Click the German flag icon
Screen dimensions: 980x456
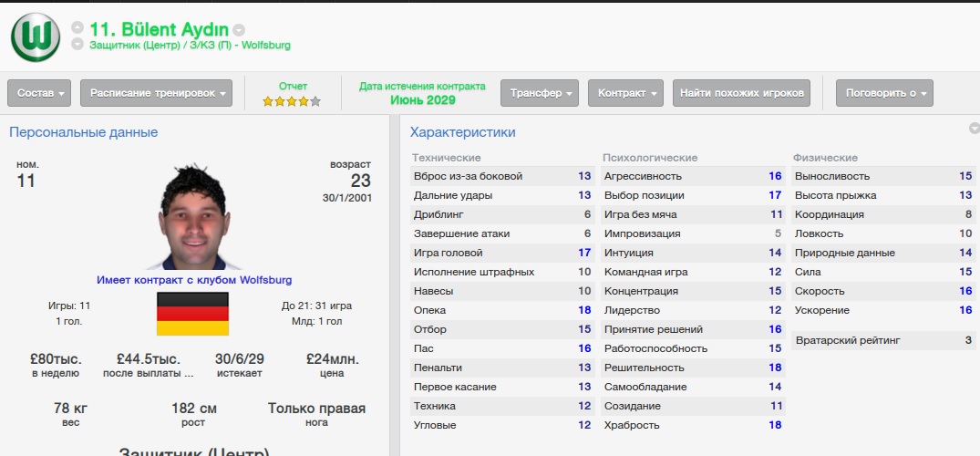[194, 315]
